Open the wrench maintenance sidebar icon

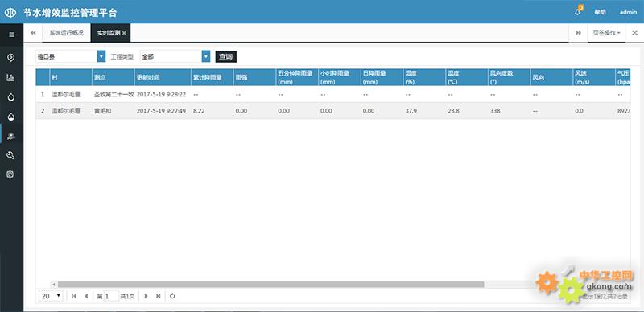[x=11, y=155]
